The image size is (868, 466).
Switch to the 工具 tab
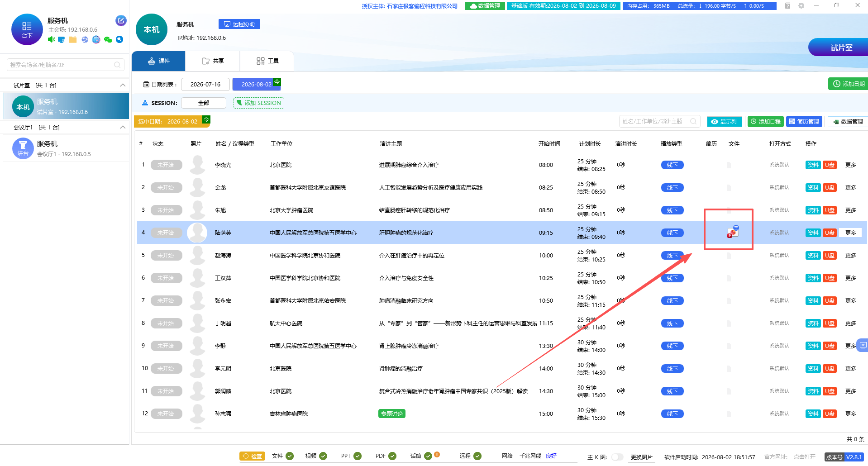click(267, 61)
